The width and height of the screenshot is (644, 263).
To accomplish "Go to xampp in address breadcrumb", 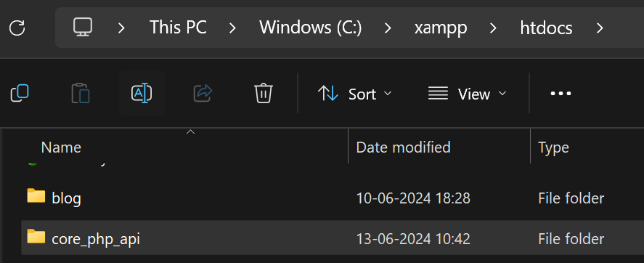I will [x=441, y=28].
